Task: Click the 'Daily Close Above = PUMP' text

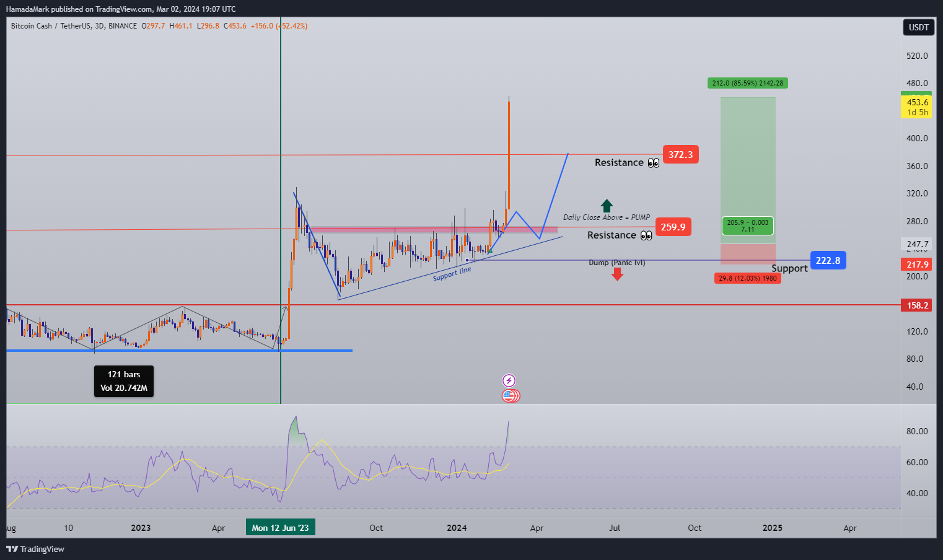Action: click(x=607, y=217)
